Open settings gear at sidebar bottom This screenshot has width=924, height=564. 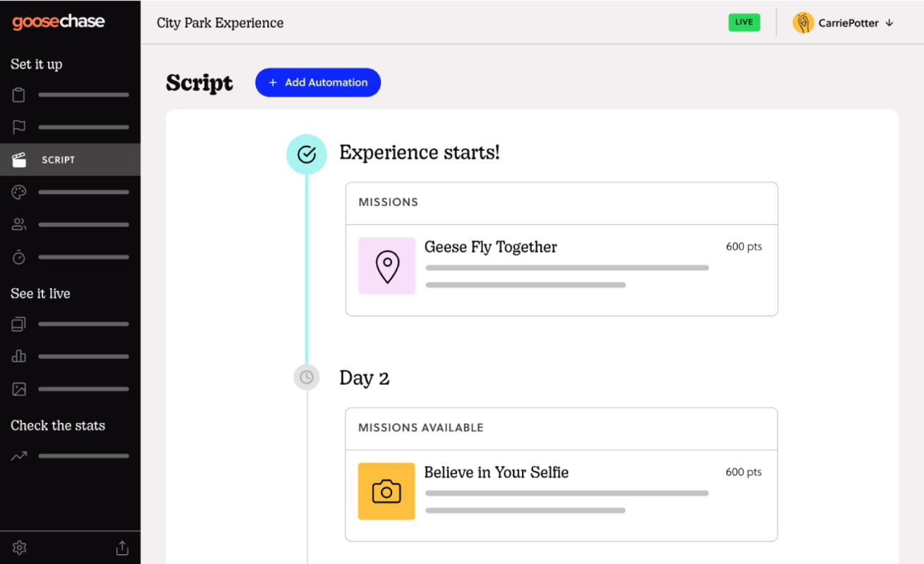point(19,548)
